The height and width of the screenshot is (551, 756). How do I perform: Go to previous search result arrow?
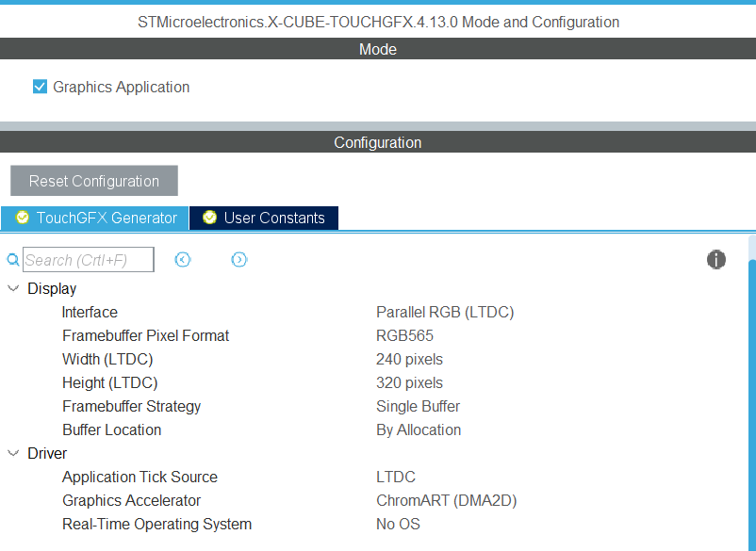182,260
